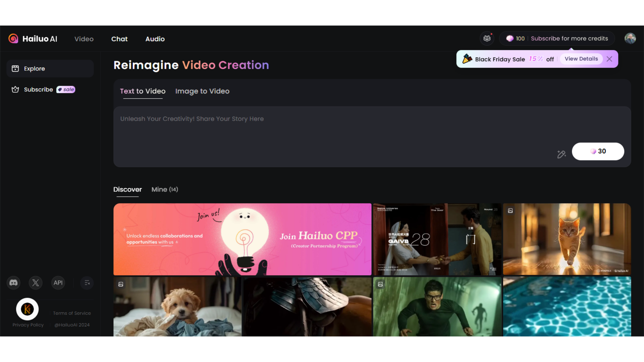Click the round K logo badge

(28, 309)
